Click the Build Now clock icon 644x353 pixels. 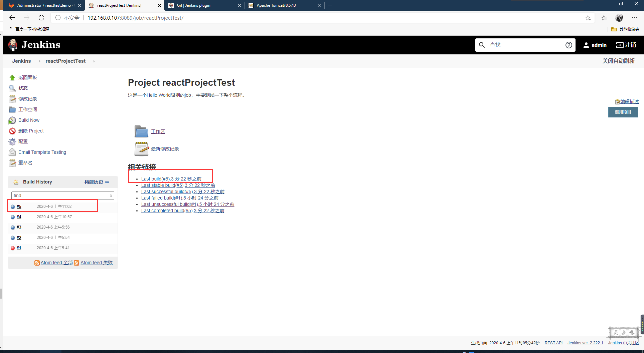tap(12, 120)
